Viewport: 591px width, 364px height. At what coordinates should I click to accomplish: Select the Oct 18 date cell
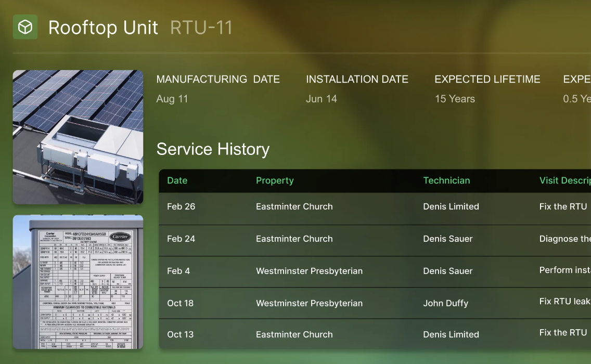(180, 303)
